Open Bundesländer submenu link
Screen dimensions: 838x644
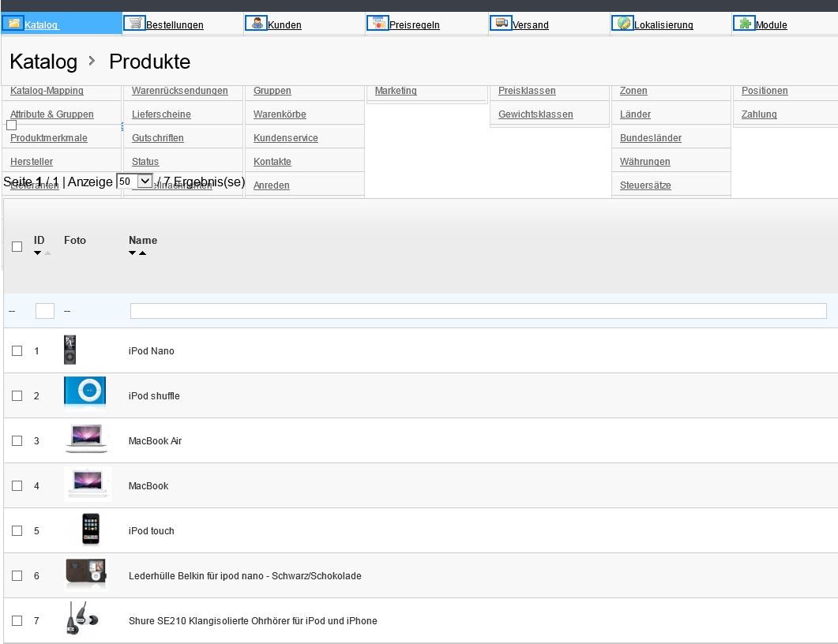pos(650,138)
